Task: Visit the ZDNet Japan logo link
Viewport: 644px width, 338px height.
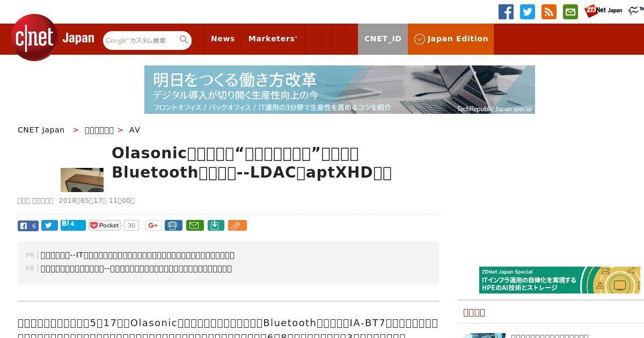Action: point(603,11)
